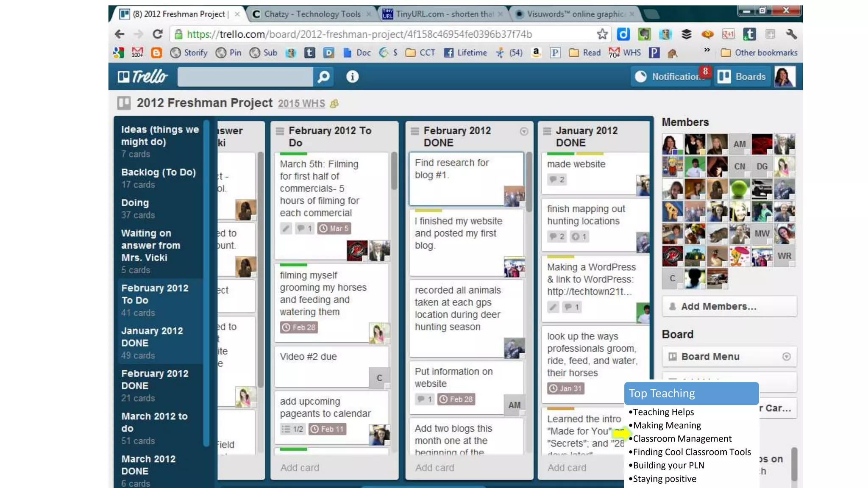Click the search magnifier button
868x488 pixels.
coord(323,77)
